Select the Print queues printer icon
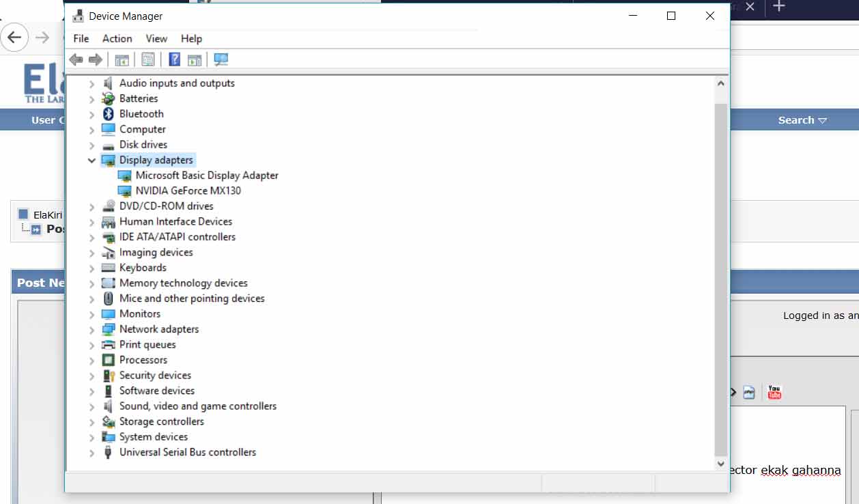The height and width of the screenshot is (504, 859). tap(108, 345)
